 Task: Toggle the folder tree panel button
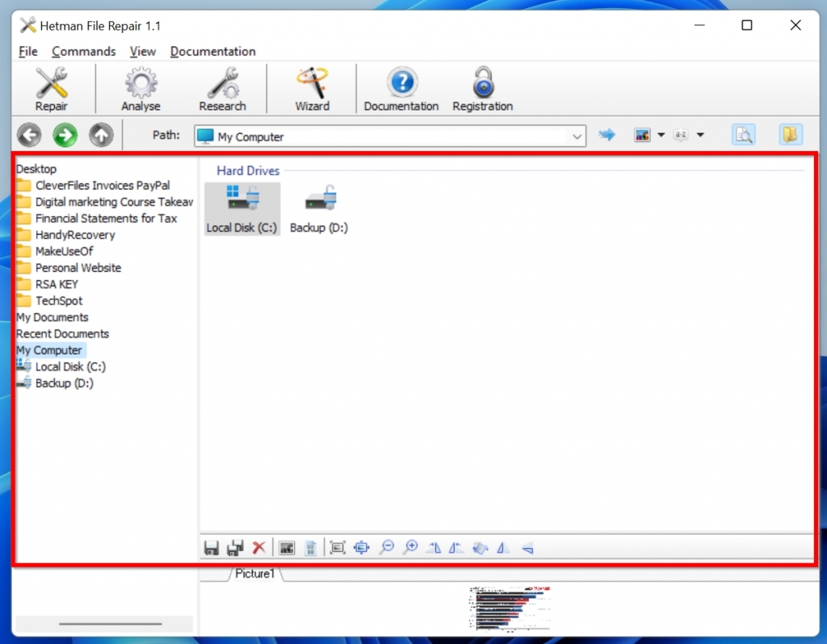791,135
